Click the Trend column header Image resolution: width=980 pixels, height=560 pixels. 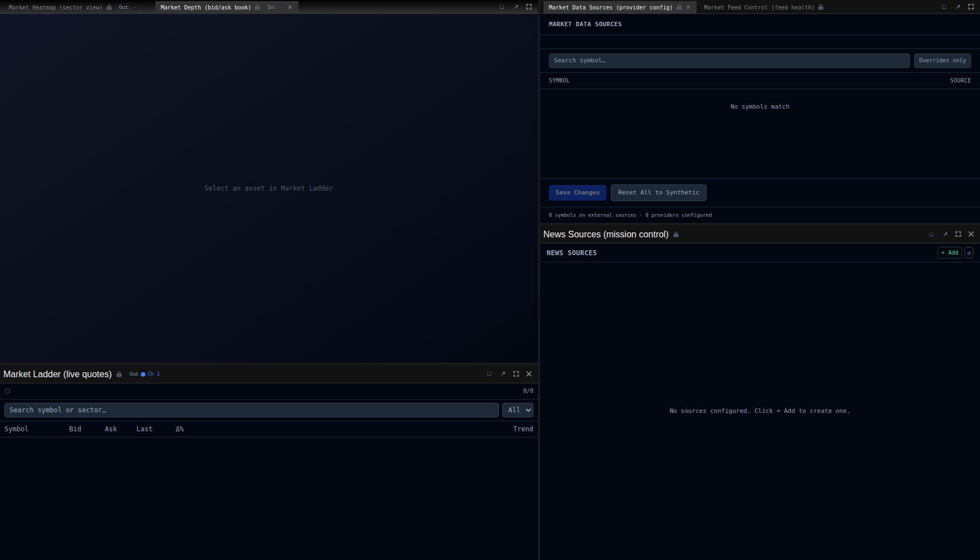tap(523, 429)
